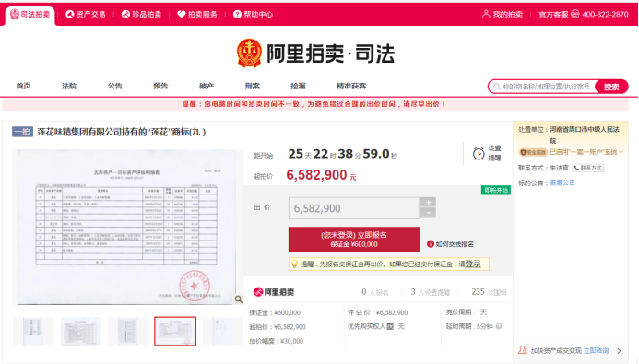The width and height of the screenshot is (639, 364).
Task: Click the starting price 6,582,900 元
Action: click(x=321, y=175)
